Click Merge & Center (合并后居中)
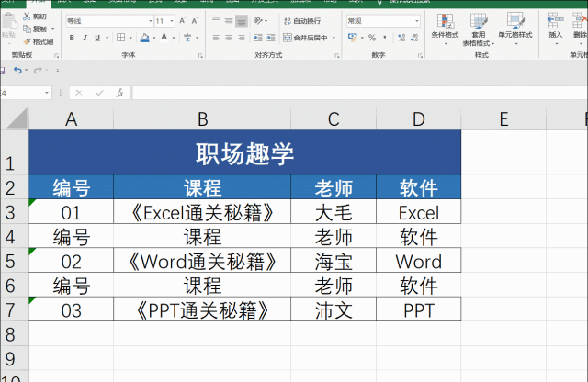The image size is (588, 382). [305, 38]
